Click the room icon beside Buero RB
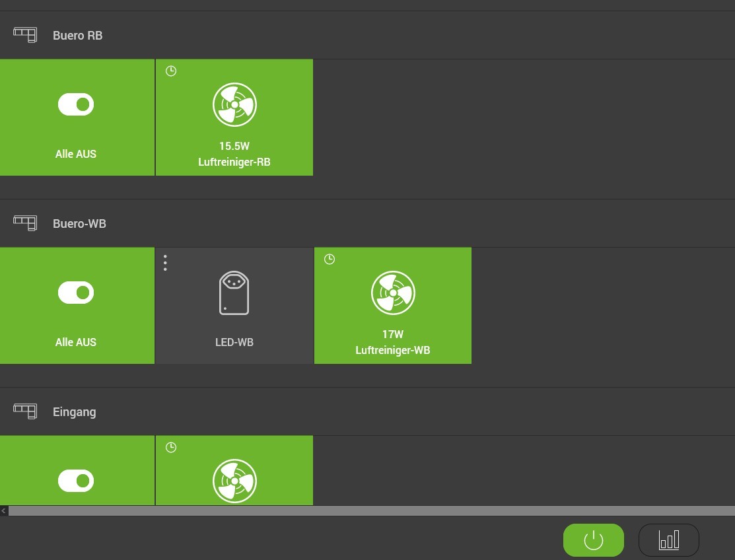The image size is (735, 560). [x=25, y=35]
